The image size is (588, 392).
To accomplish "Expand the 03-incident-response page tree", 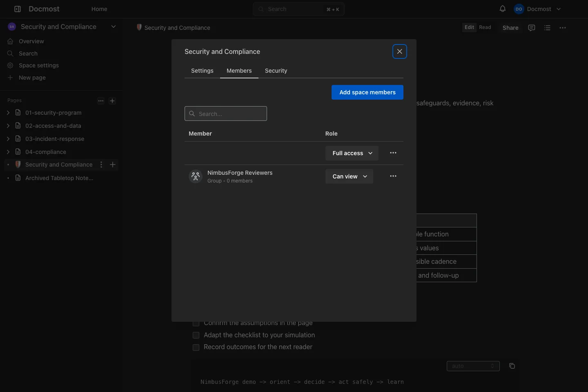I will [8, 138].
